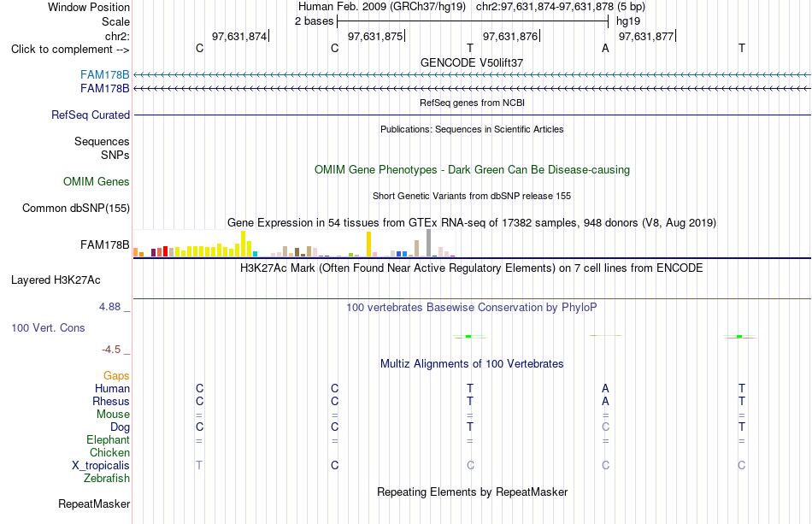
Task: Click the Zebrafish species label
Action: (107, 478)
